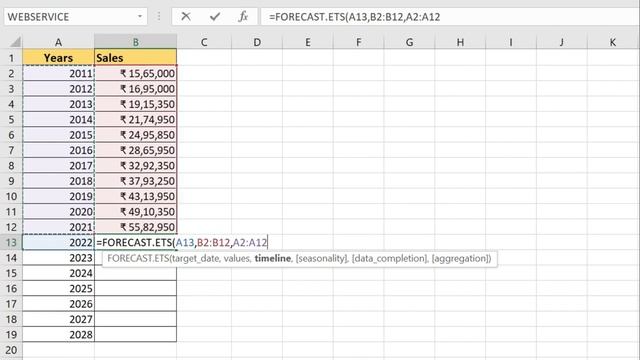Select sales value ₹ 43,13,950
The width and height of the screenshot is (640, 360).
coord(136,196)
